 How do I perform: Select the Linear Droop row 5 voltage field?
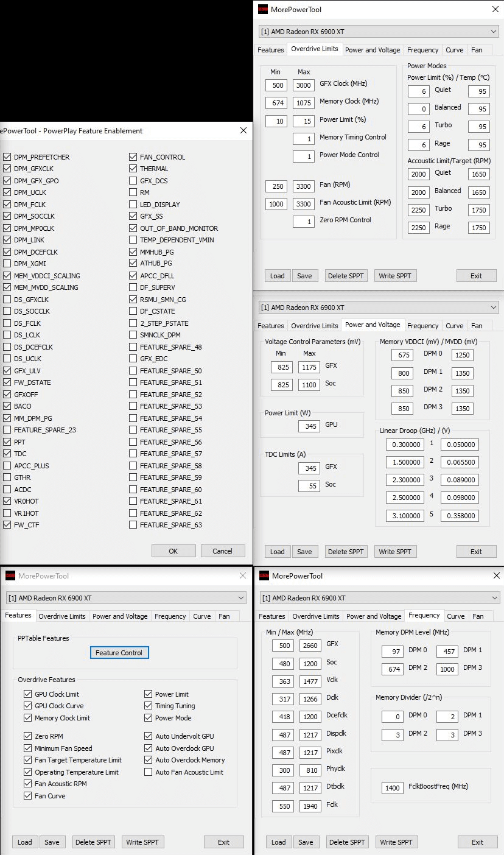pyautogui.click(x=460, y=516)
